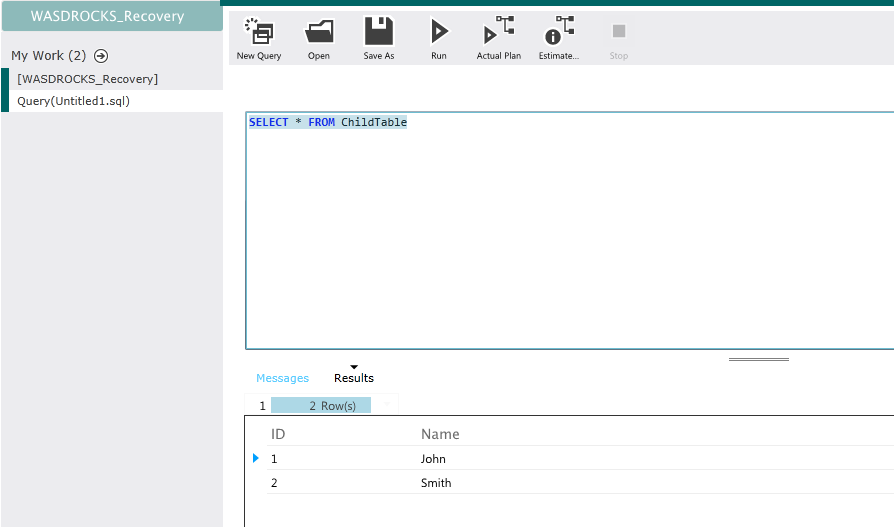Click the WASDROCKS_Recovery database header button
Viewport: 894px width, 527px height.
(108, 16)
